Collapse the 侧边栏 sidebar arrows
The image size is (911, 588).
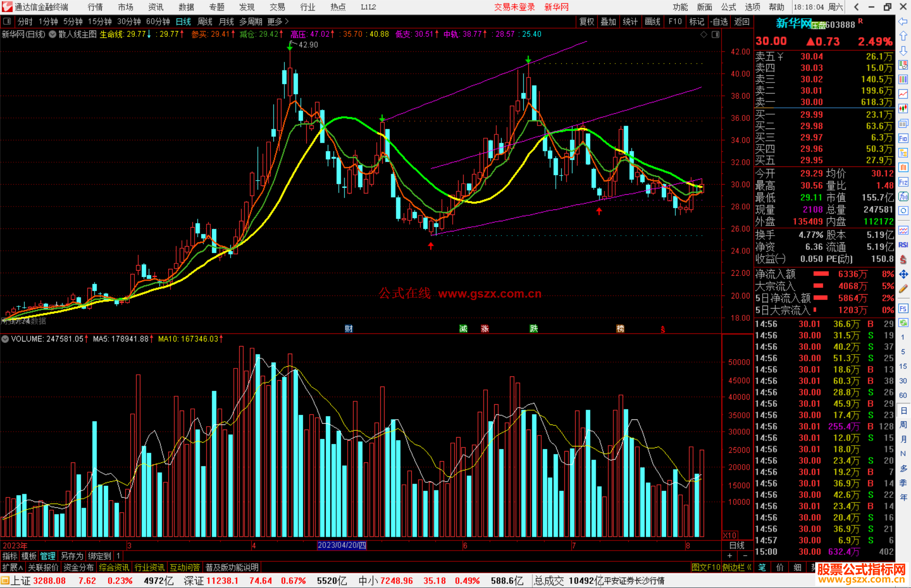coord(749,567)
